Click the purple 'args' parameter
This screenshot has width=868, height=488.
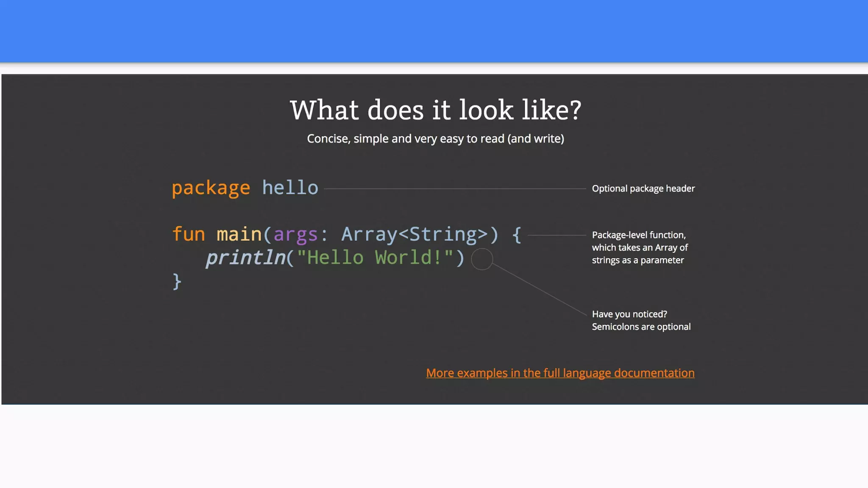295,234
